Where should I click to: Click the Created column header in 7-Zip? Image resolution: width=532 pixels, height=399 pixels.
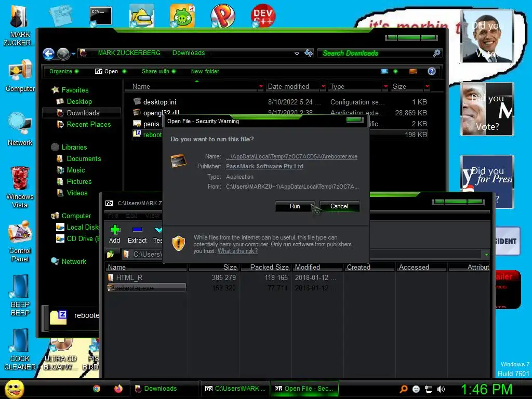(369, 268)
